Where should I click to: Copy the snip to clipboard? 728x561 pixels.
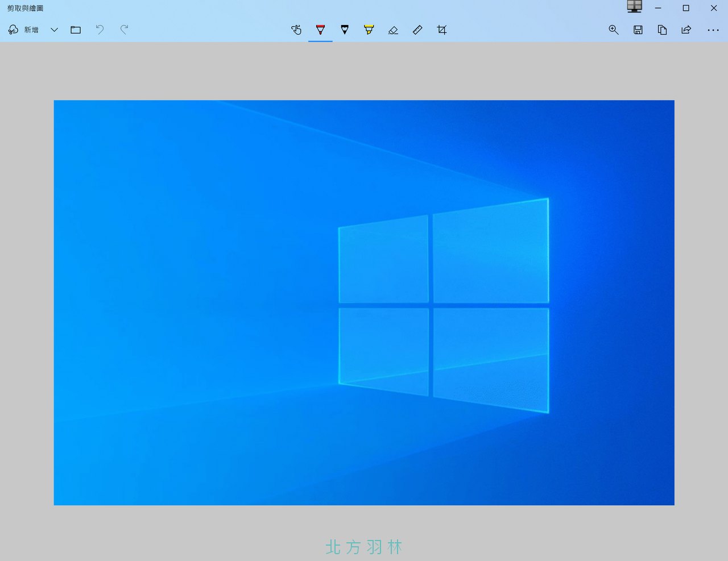click(662, 30)
